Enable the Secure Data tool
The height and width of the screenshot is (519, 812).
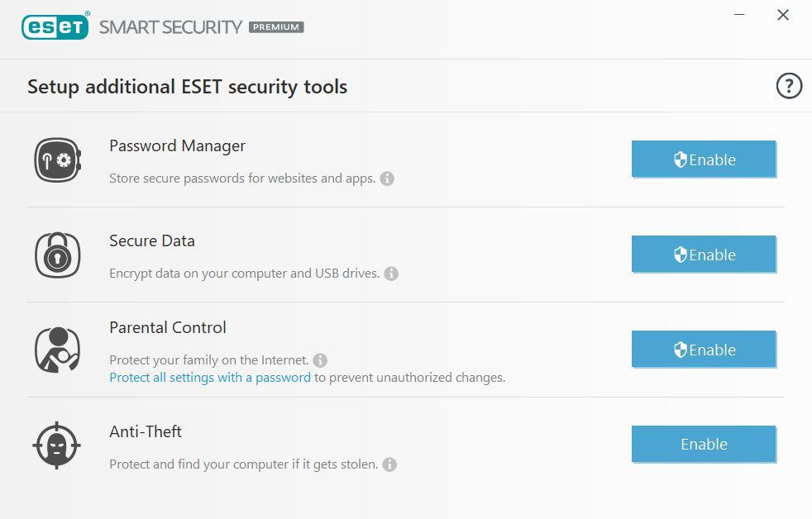click(x=704, y=255)
